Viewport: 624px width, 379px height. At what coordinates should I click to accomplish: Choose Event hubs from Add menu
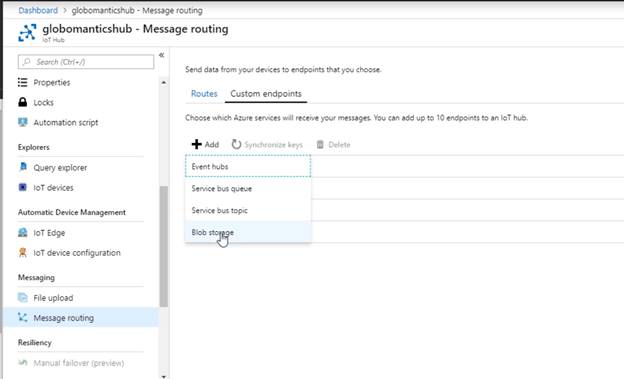point(248,166)
